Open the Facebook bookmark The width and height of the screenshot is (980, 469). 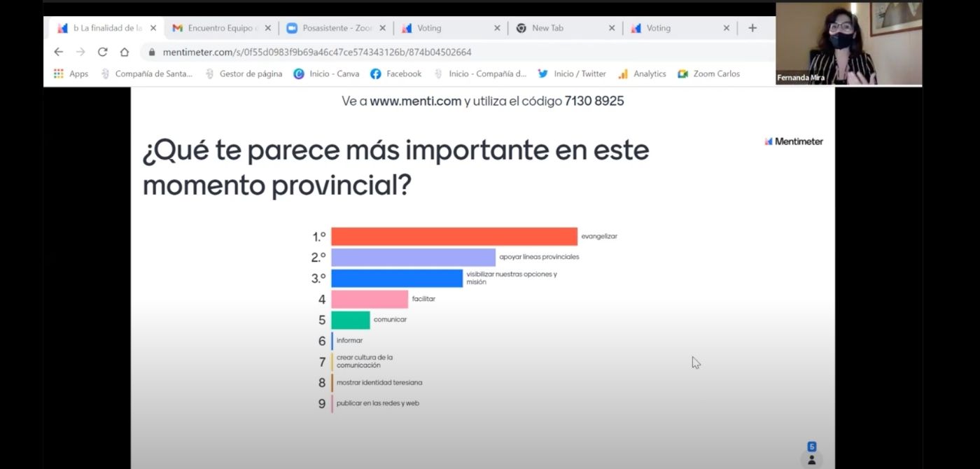tap(396, 73)
